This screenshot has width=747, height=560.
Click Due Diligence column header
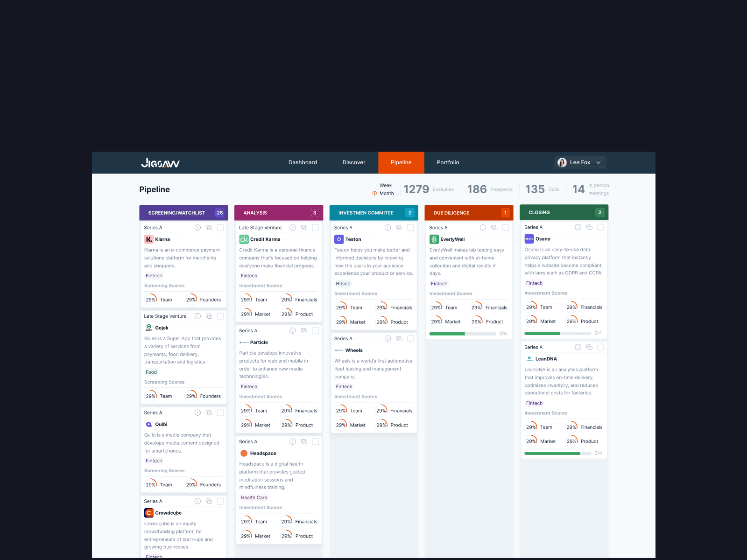coord(469,213)
